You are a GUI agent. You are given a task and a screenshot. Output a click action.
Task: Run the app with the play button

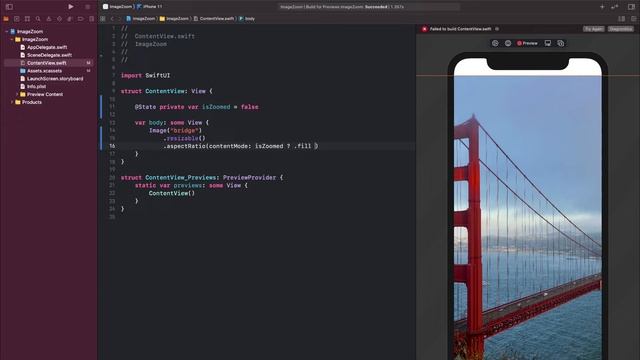[x=71, y=7]
